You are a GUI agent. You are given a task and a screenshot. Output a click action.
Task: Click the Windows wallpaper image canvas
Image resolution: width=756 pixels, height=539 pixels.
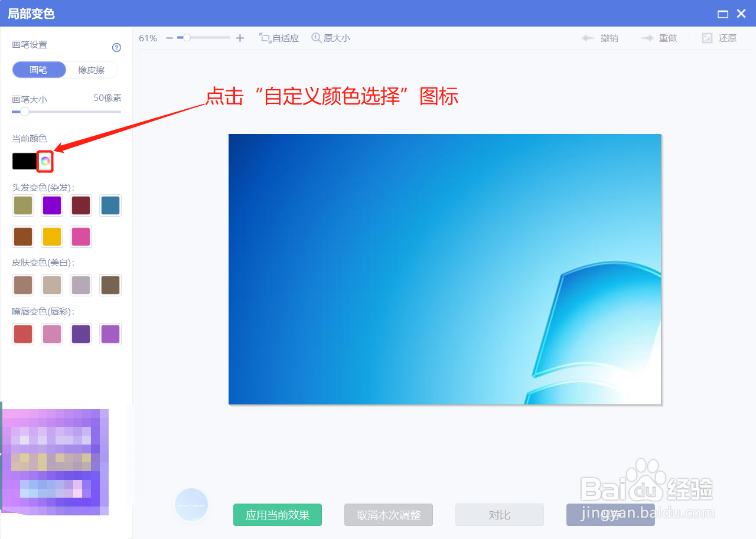point(445,269)
